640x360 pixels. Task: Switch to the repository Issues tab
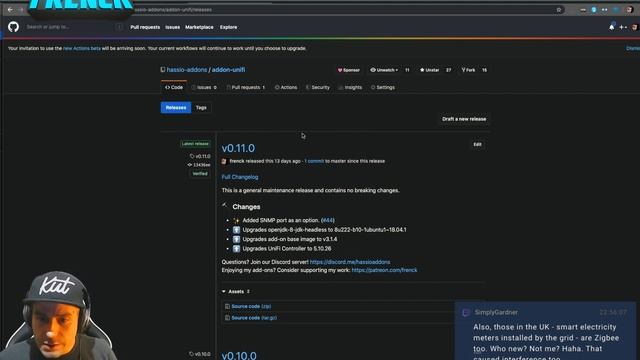point(204,87)
